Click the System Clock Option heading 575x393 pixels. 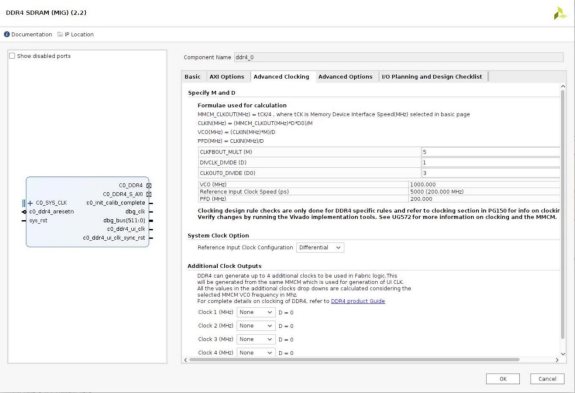click(x=218, y=235)
